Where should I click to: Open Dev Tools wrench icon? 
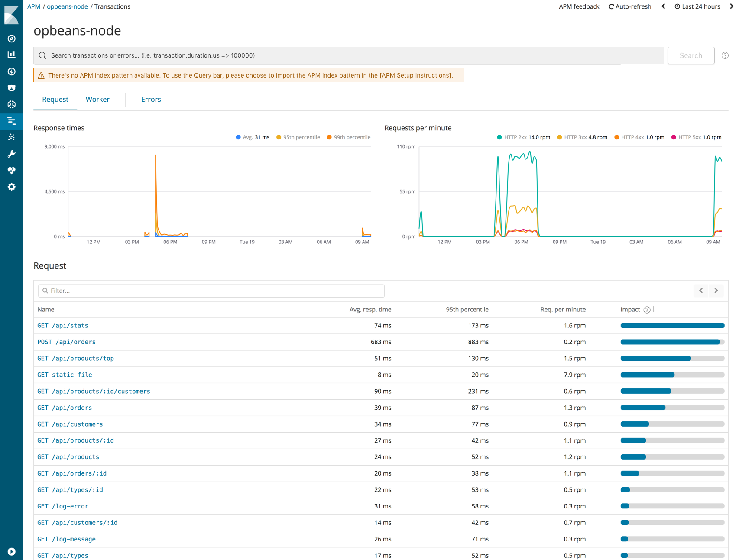(12, 154)
